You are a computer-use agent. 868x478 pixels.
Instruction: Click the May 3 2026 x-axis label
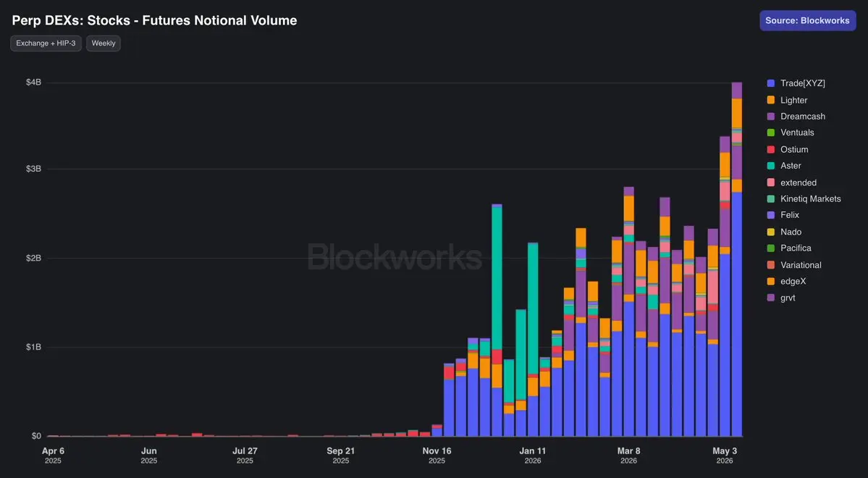coord(725,456)
